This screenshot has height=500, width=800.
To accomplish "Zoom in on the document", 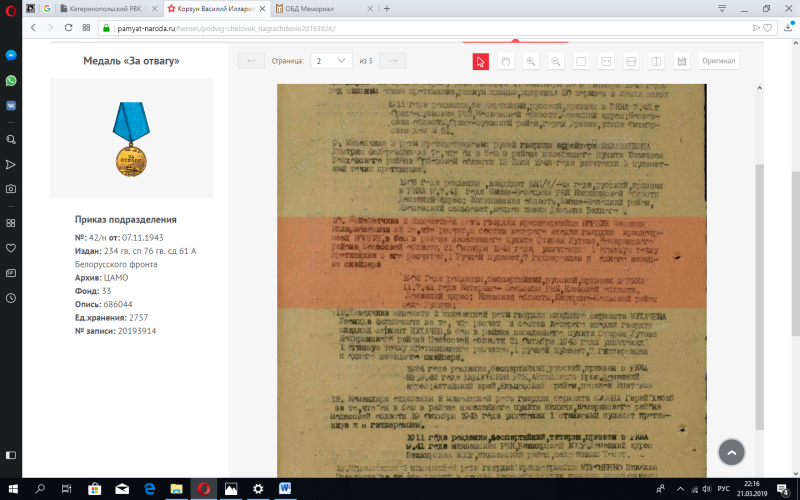I will point(531,61).
